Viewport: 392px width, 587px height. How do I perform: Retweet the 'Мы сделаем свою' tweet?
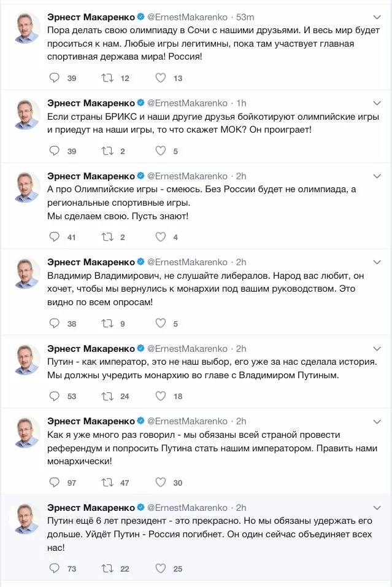pyautogui.click(x=107, y=237)
